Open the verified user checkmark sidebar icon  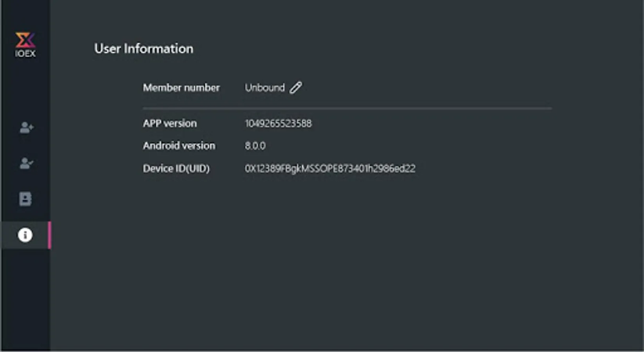tap(26, 163)
